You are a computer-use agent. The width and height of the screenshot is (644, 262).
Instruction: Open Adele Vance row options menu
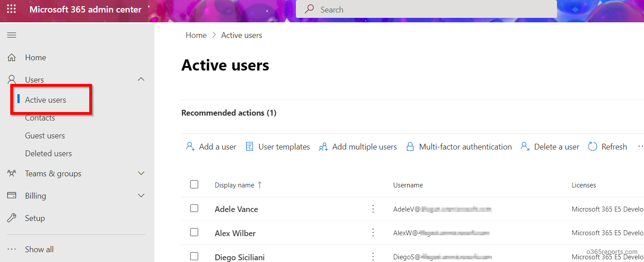point(373,209)
